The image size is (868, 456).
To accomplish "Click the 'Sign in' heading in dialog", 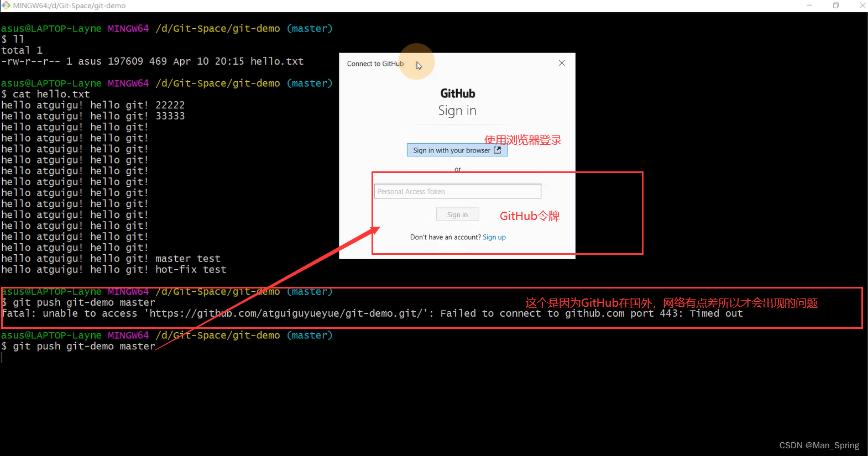I will click(457, 111).
